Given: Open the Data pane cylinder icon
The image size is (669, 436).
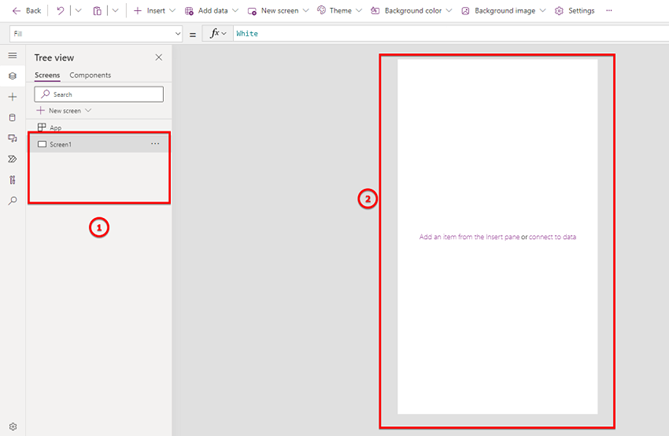Looking at the screenshot, I should coord(13,118).
